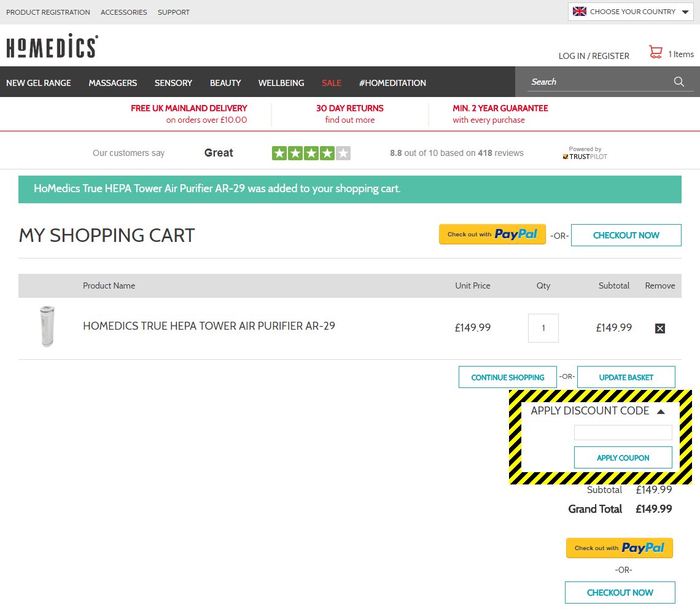Screen dimensions: 700x614
Task: Click the HoMedics logo
Action: tap(52, 45)
